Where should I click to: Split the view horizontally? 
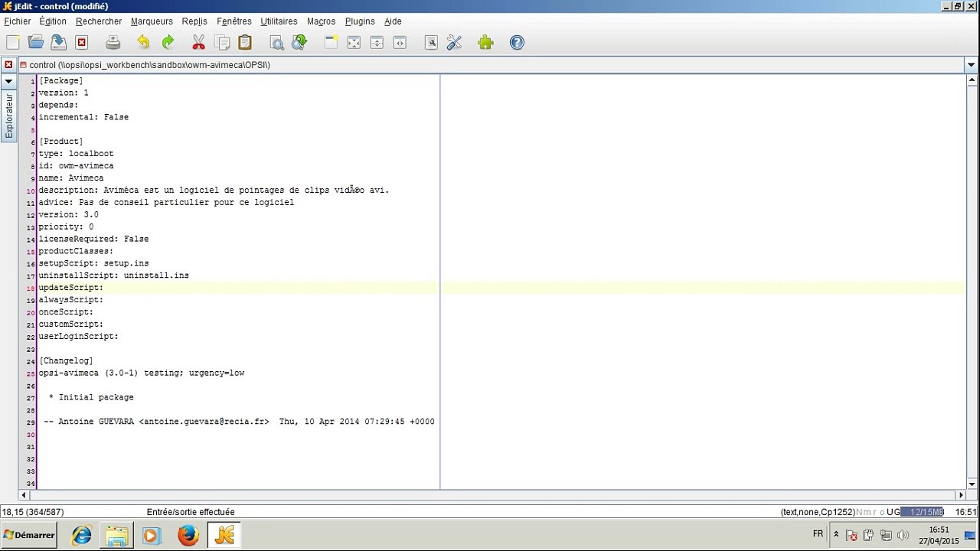pos(377,43)
